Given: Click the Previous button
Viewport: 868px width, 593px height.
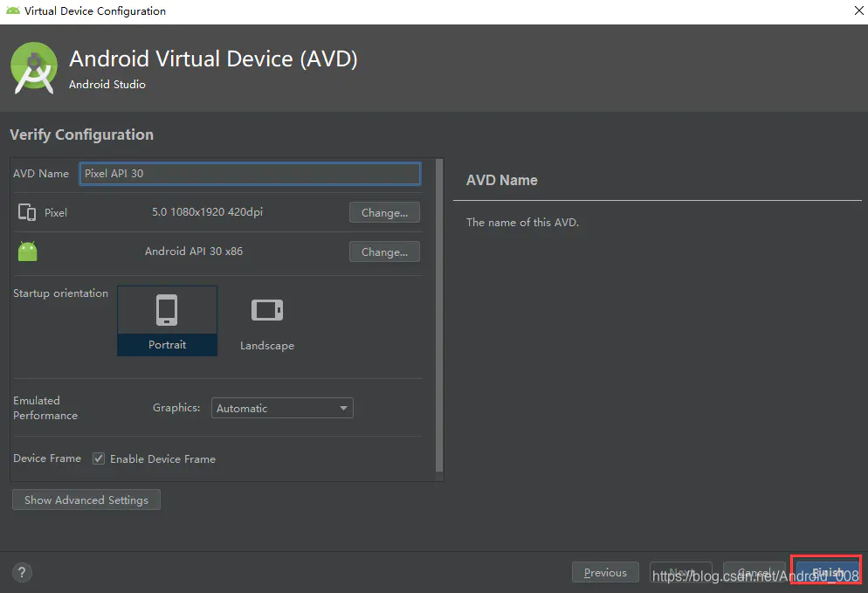Looking at the screenshot, I should 605,573.
